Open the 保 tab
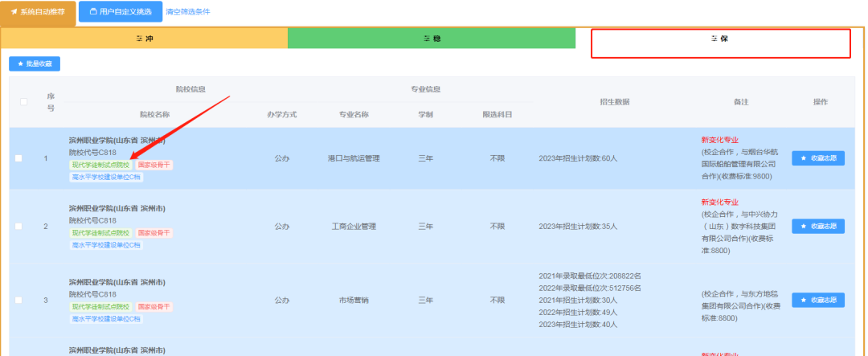868x356 pixels. 720,39
